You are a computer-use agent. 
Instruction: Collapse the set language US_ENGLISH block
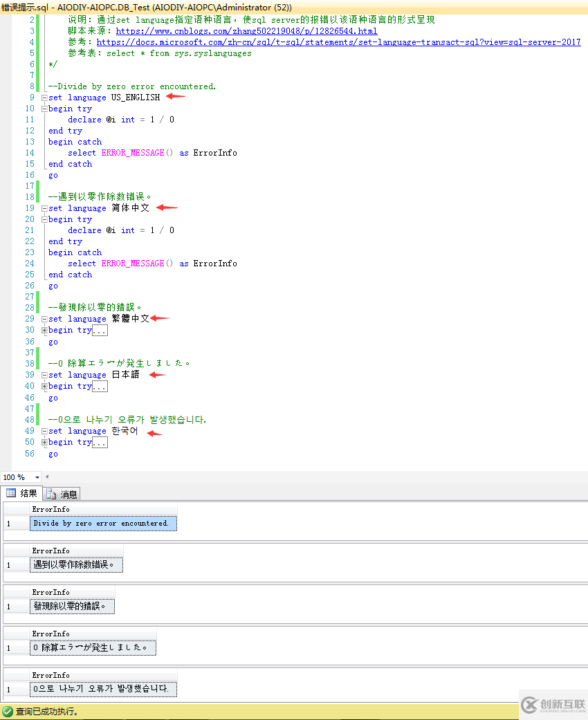(x=43, y=97)
